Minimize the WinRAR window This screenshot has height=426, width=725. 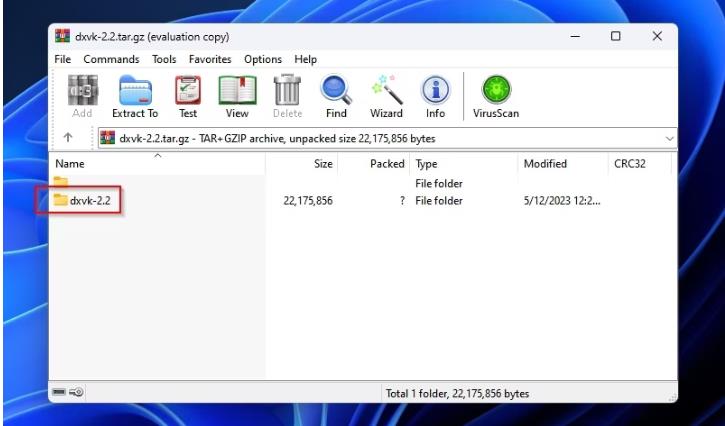coord(575,36)
